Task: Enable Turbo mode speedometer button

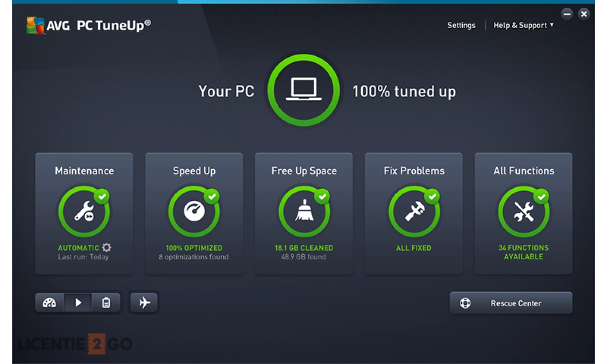Action: (50, 303)
